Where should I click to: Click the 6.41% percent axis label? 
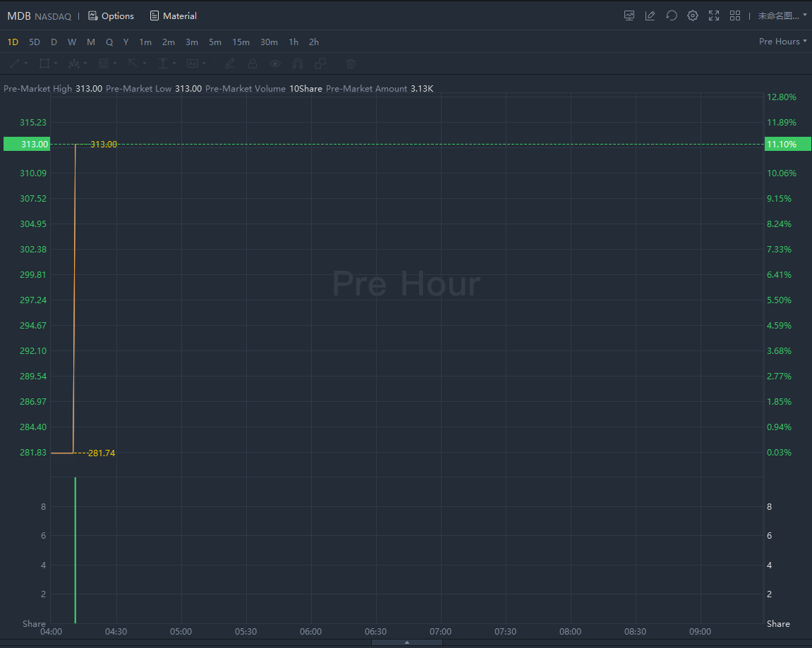(x=779, y=274)
